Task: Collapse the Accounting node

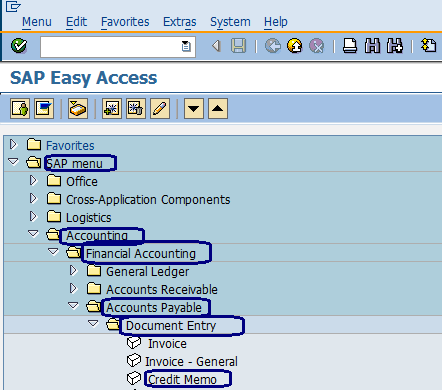Action: (x=33, y=234)
